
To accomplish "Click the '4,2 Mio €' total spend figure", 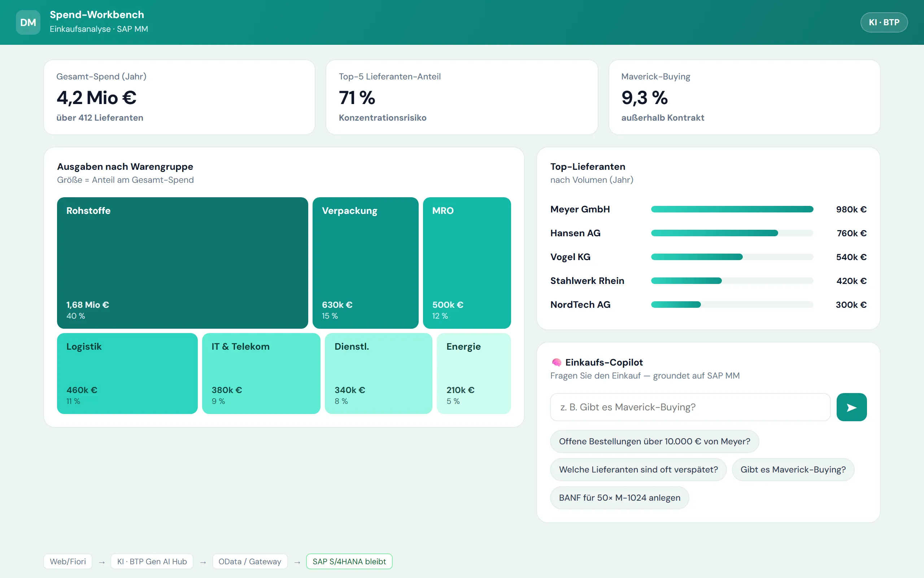I will point(97,98).
